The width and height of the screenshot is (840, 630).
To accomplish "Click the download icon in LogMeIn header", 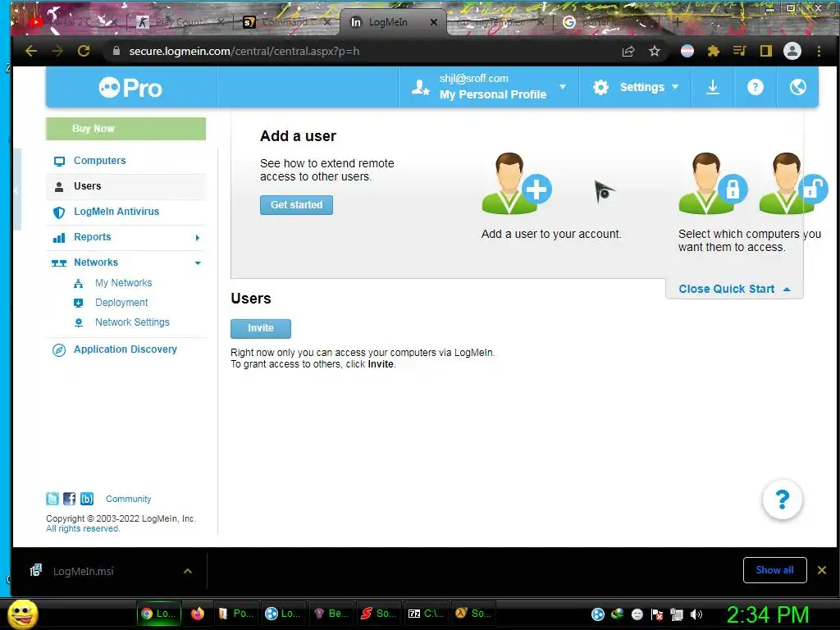I will [x=713, y=87].
